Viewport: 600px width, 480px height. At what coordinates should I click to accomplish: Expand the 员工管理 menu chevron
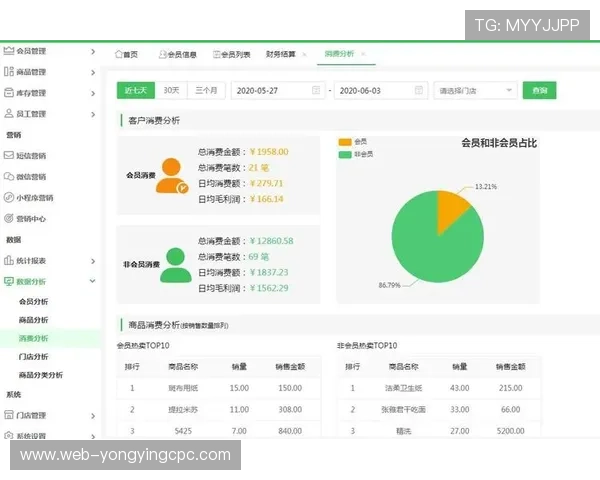pos(93,114)
